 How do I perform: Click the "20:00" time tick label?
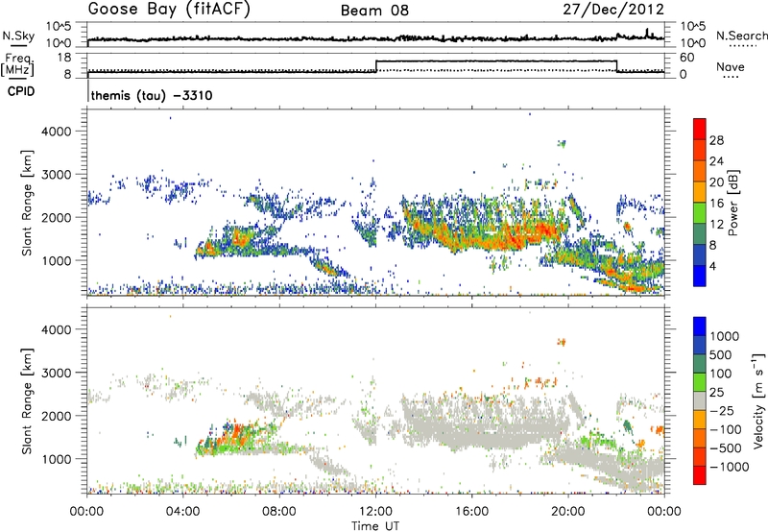pyautogui.click(x=568, y=512)
